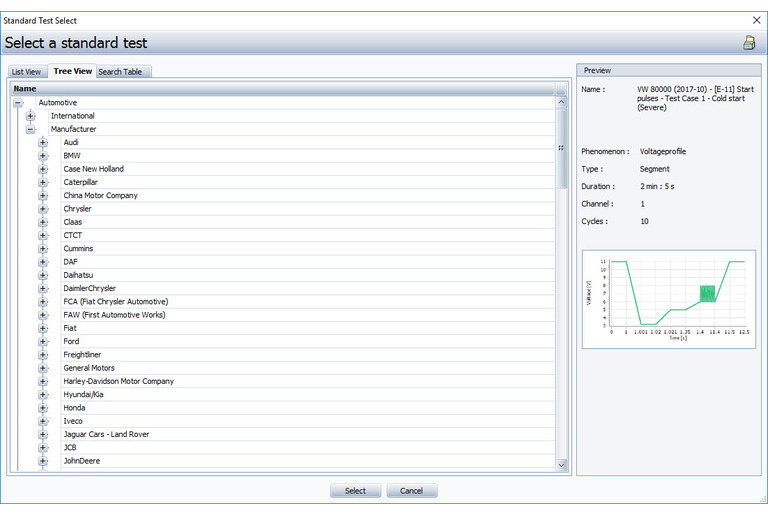This screenshot has height=515, width=768.
Task: Click the Select button
Action: tap(355, 490)
